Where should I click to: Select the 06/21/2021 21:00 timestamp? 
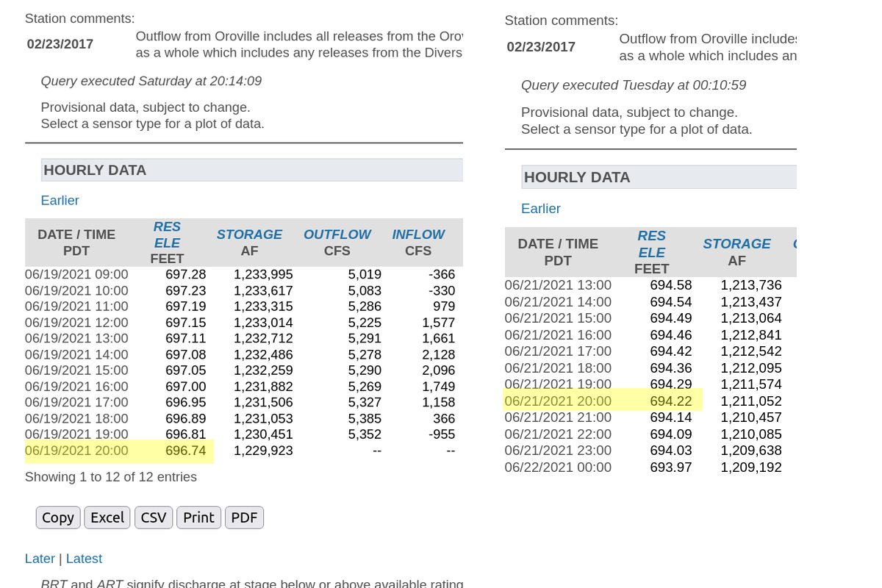[x=558, y=417]
